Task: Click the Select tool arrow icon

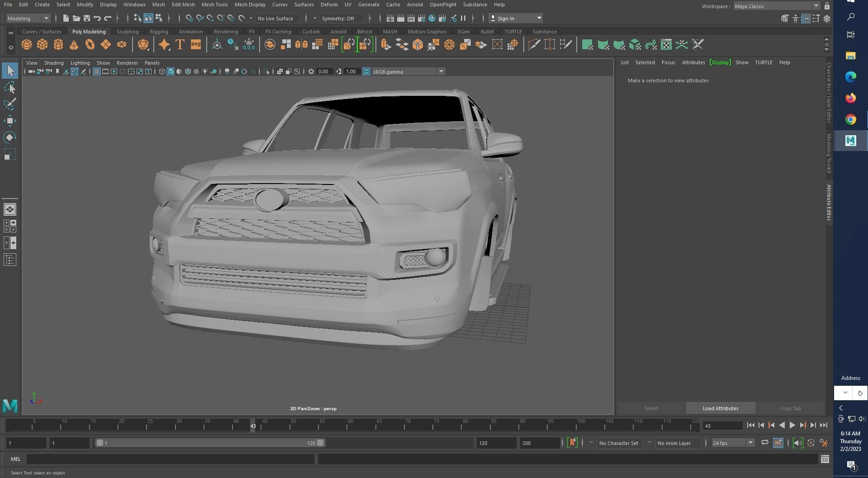Action: coord(10,71)
